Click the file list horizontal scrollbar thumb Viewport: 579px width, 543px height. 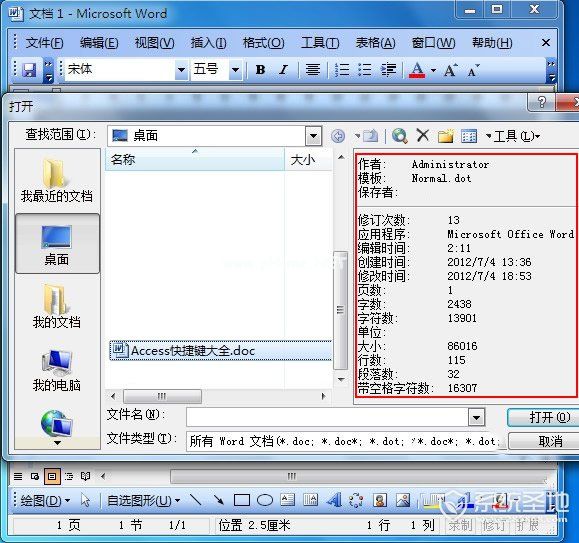tap(162, 396)
